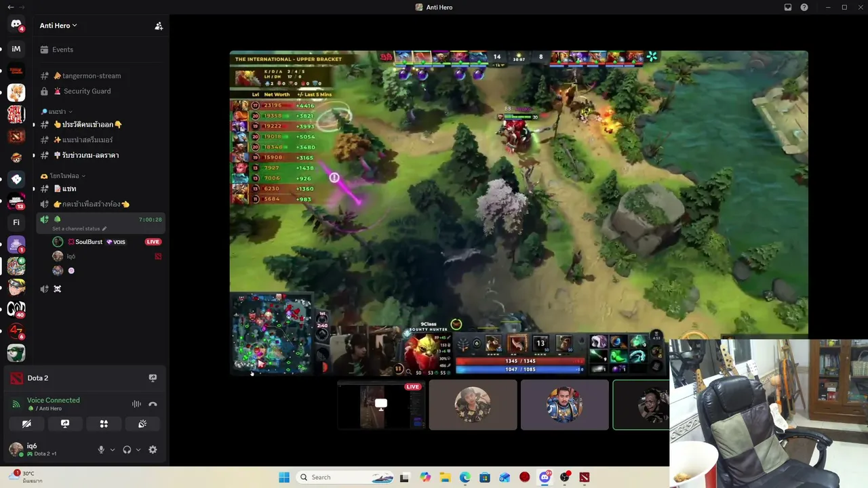
Task: Open the weather widget showing 30°C
Action: 27,476
